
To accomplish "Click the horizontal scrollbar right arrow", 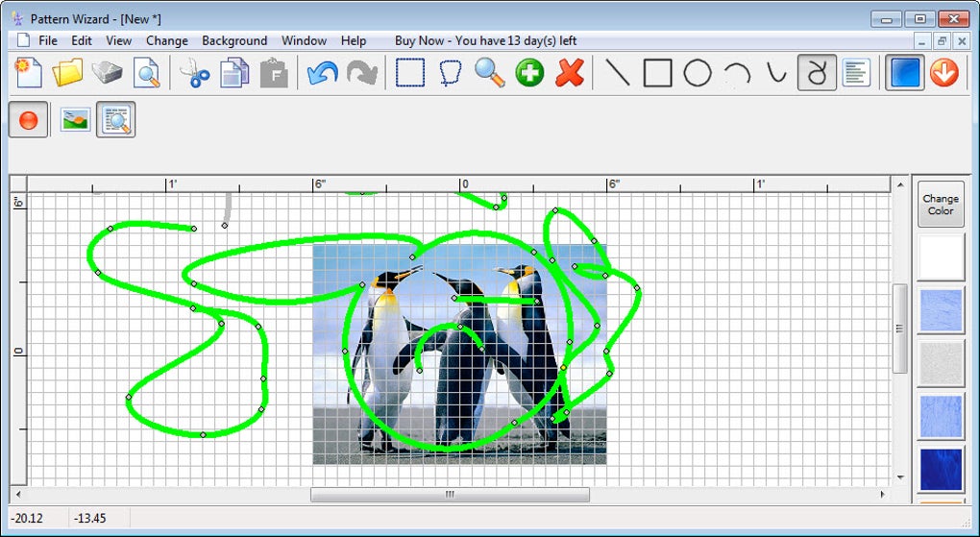I will (883, 495).
